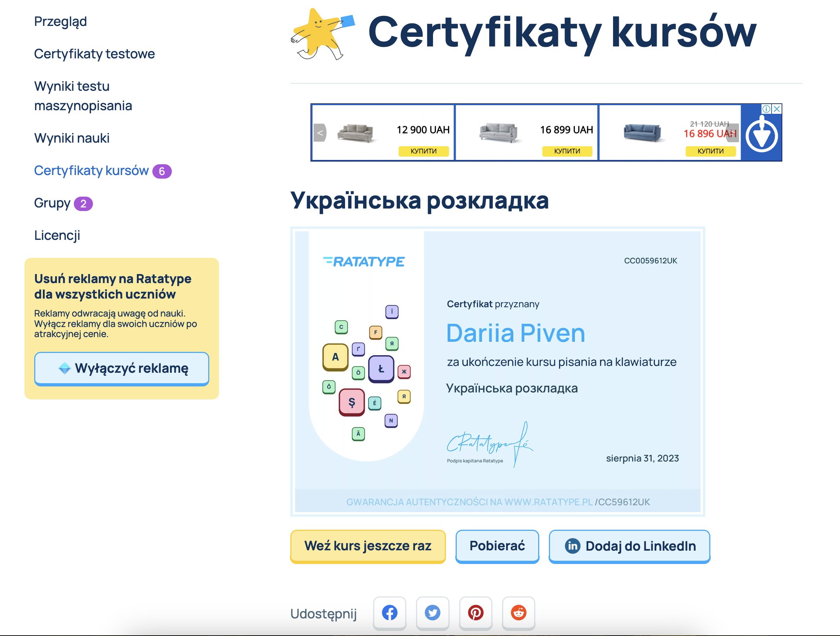The width and height of the screenshot is (840, 636).
Task: Click certificate ID CC0059612UK
Action: tap(651, 261)
